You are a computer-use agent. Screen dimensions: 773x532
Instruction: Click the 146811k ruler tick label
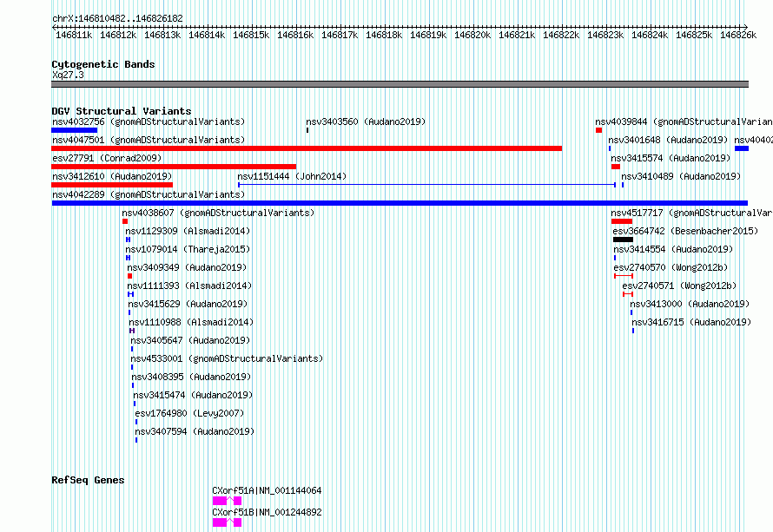74,35
